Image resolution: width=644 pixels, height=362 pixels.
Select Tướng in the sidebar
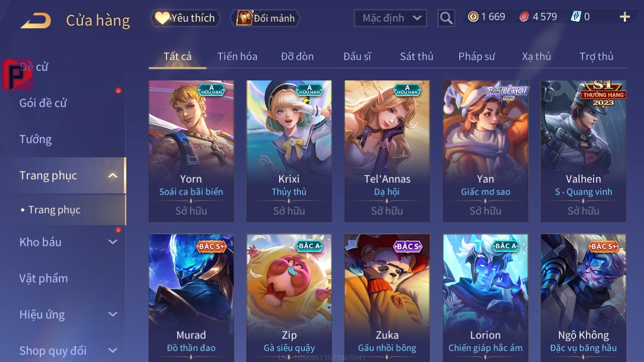pyautogui.click(x=35, y=139)
